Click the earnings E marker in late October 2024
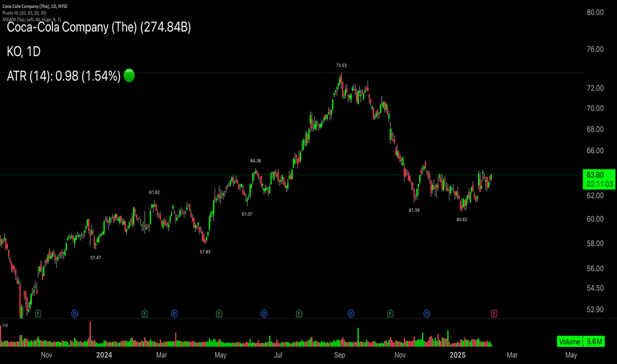Viewport: 617px width, 364px height. pyautogui.click(x=391, y=314)
